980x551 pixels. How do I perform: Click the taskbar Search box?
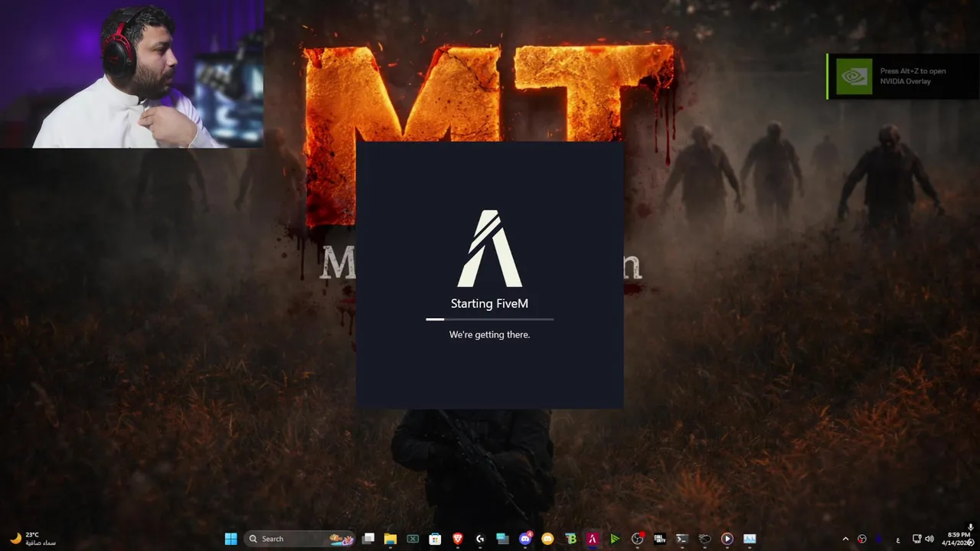[x=300, y=539]
